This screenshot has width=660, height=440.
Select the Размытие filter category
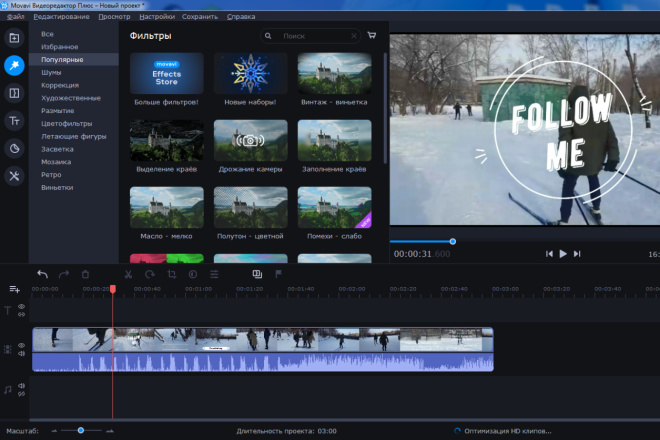58,111
